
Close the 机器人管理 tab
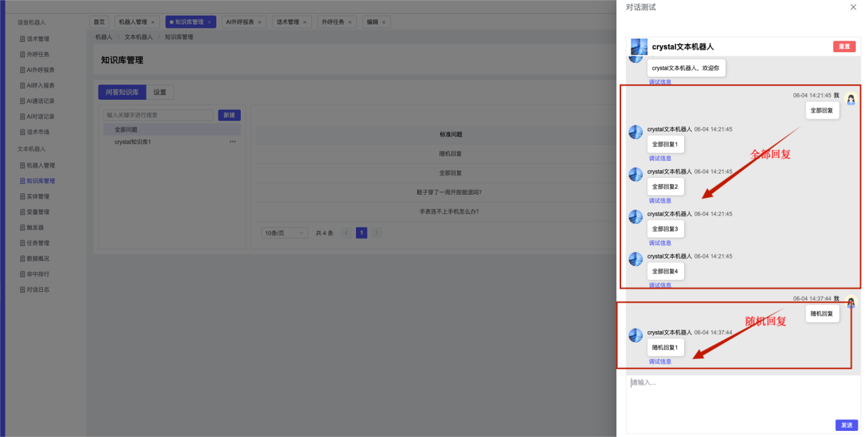pos(153,22)
